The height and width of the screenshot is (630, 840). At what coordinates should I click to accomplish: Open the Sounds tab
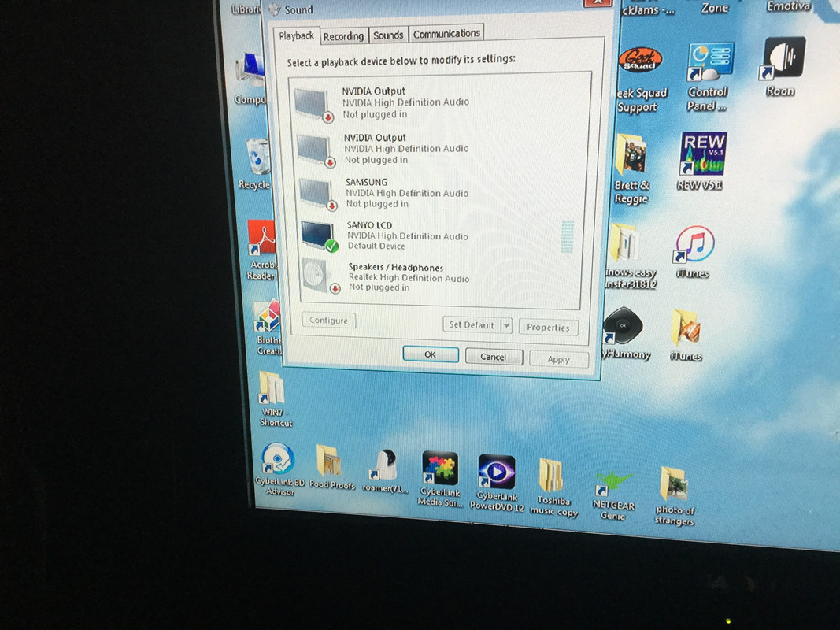tap(388, 35)
